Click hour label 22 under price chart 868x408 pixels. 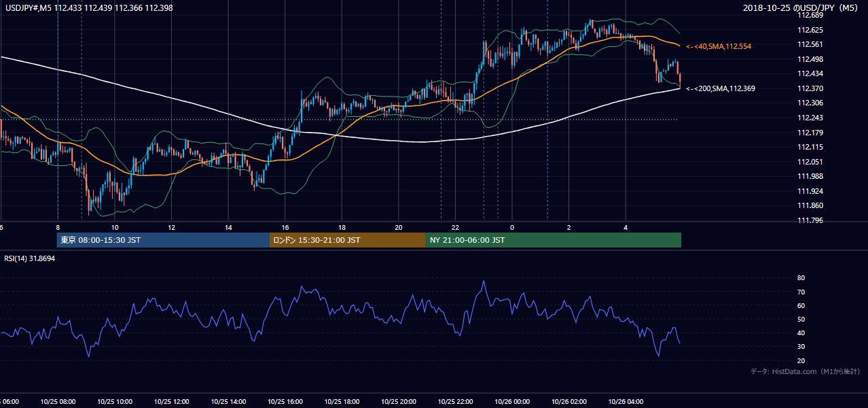click(456, 227)
